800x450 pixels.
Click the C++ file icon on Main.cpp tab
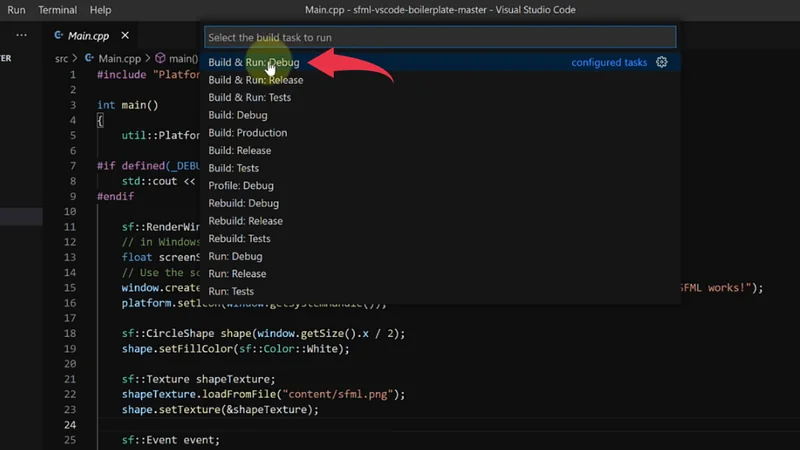pyautogui.click(x=59, y=36)
